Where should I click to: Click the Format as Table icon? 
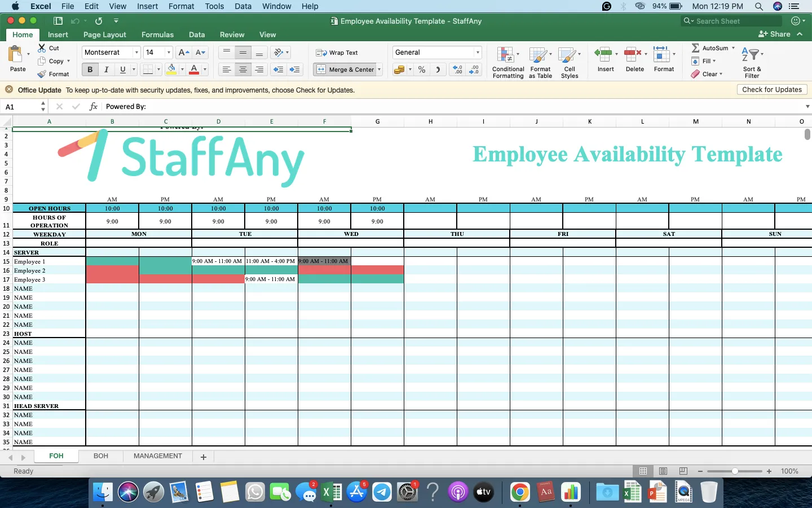[x=539, y=55]
